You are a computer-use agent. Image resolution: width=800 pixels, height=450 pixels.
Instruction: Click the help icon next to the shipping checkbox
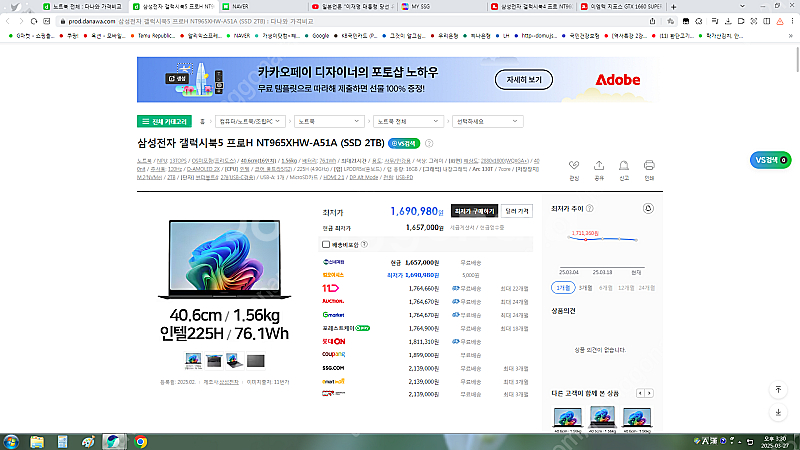click(x=364, y=244)
